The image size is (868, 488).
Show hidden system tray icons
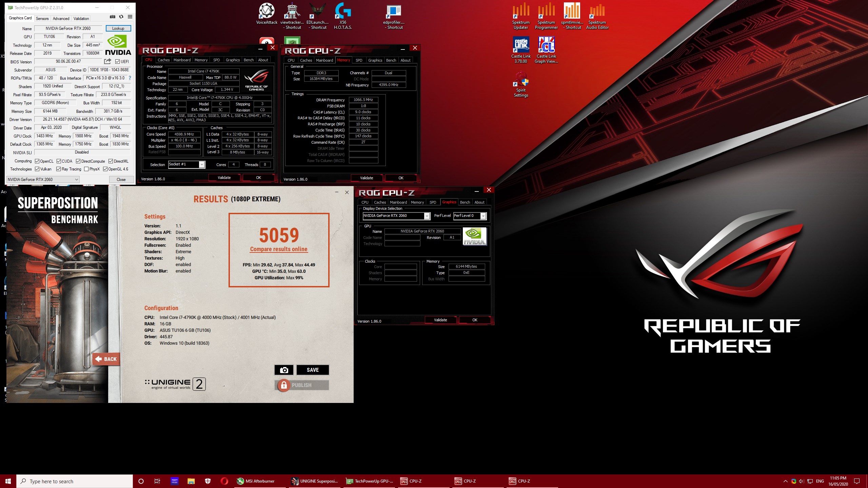pyautogui.click(x=785, y=481)
